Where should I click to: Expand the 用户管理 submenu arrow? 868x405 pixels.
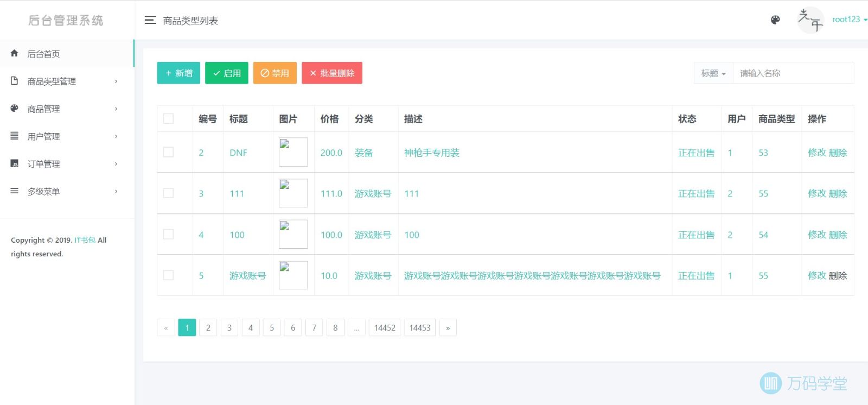click(116, 136)
